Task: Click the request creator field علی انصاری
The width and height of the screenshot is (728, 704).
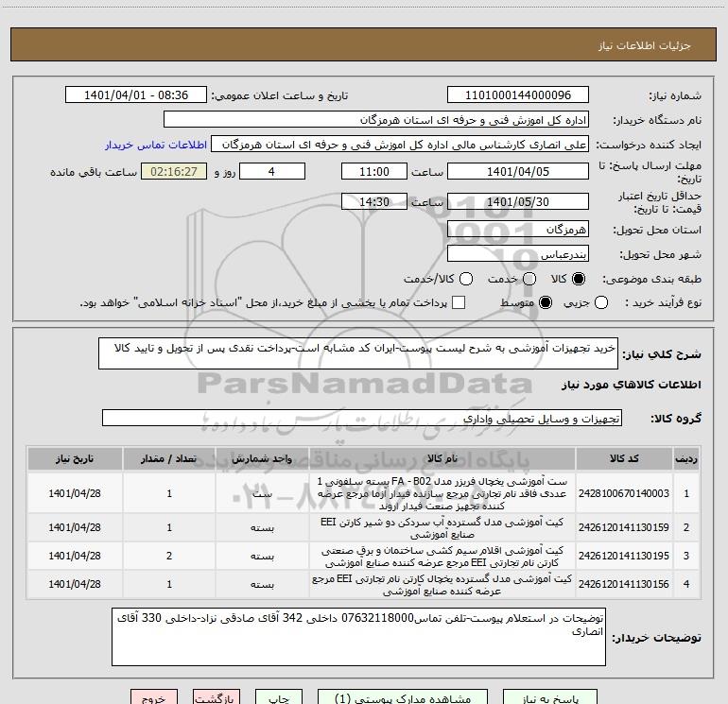Action: [400, 145]
